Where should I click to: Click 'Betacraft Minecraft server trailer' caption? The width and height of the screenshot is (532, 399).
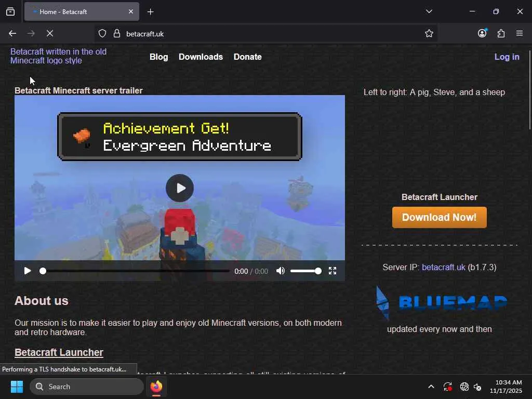click(x=78, y=90)
